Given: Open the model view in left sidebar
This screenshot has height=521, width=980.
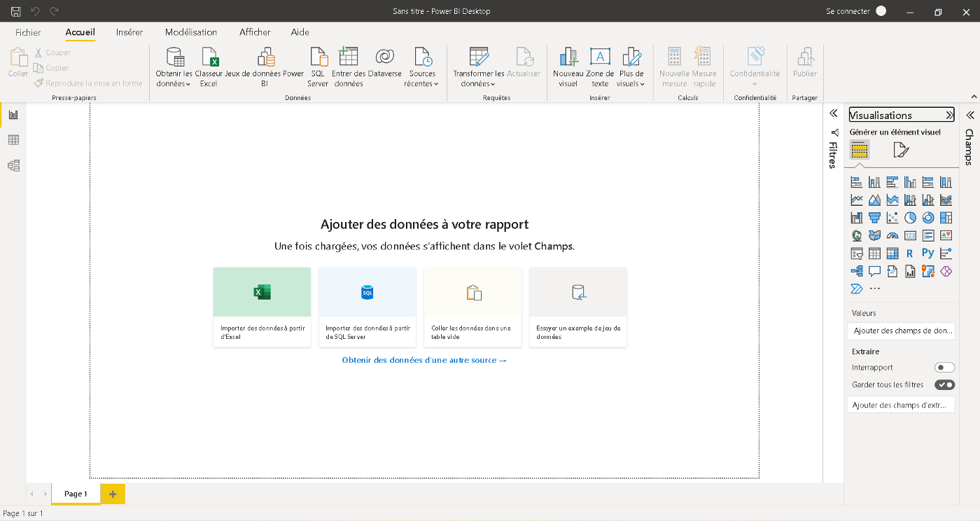Looking at the screenshot, I should [x=13, y=166].
